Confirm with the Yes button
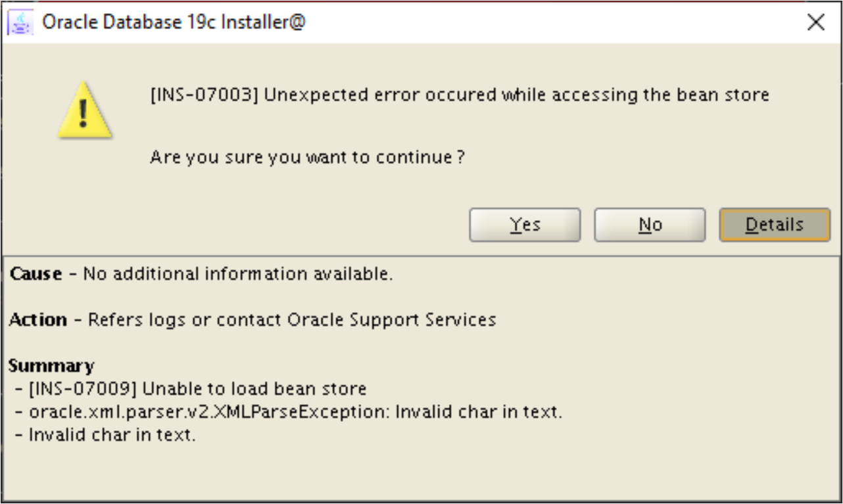Viewport: 843px width, 504px height. 525,225
